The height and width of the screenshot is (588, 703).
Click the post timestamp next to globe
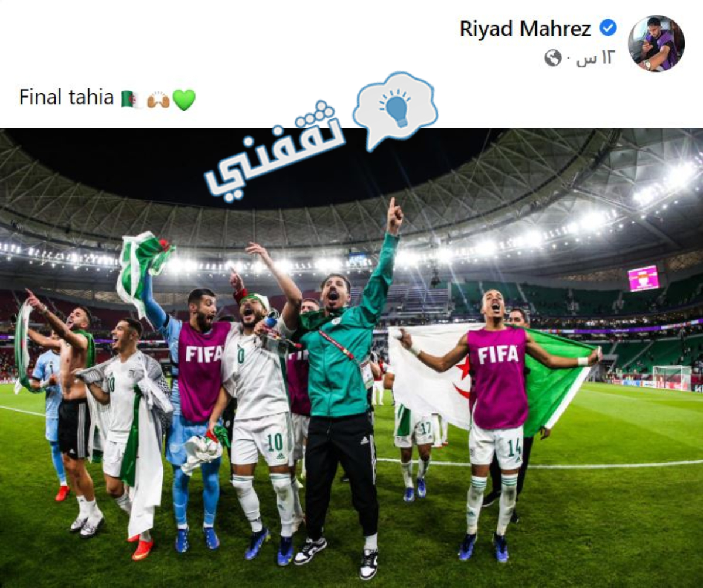click(x=595, y=58)
